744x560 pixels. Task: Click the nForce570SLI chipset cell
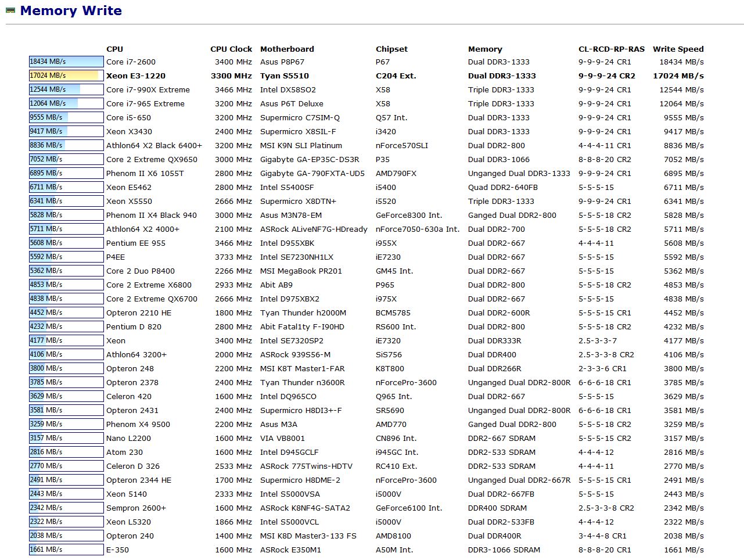pos(402,145)
